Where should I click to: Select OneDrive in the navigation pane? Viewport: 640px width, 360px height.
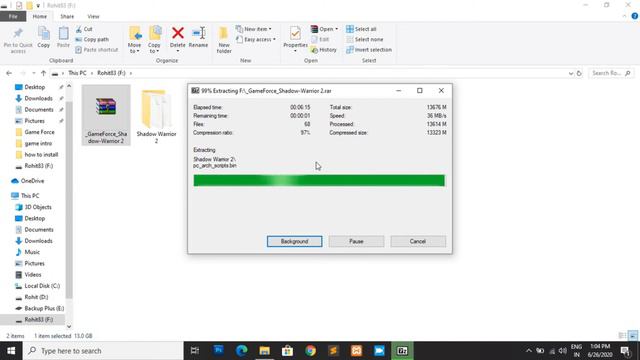pyautogui.click(x=32, y=181)
